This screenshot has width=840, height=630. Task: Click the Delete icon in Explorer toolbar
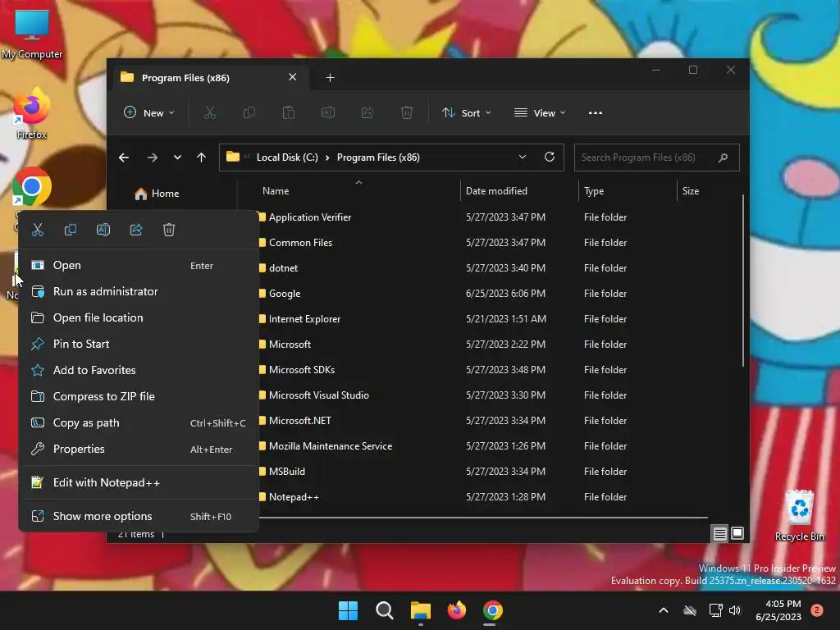(x=407, y=113)
